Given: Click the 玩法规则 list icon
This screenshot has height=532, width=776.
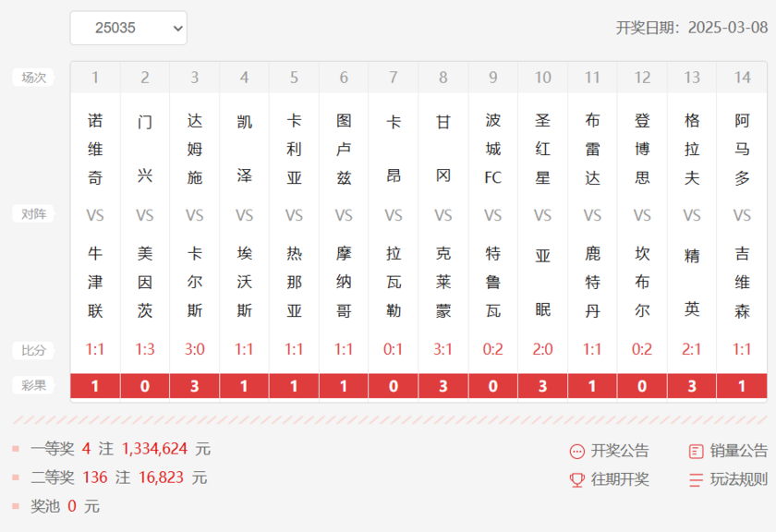Looking at the screenshot, I should tap(697, 480).
